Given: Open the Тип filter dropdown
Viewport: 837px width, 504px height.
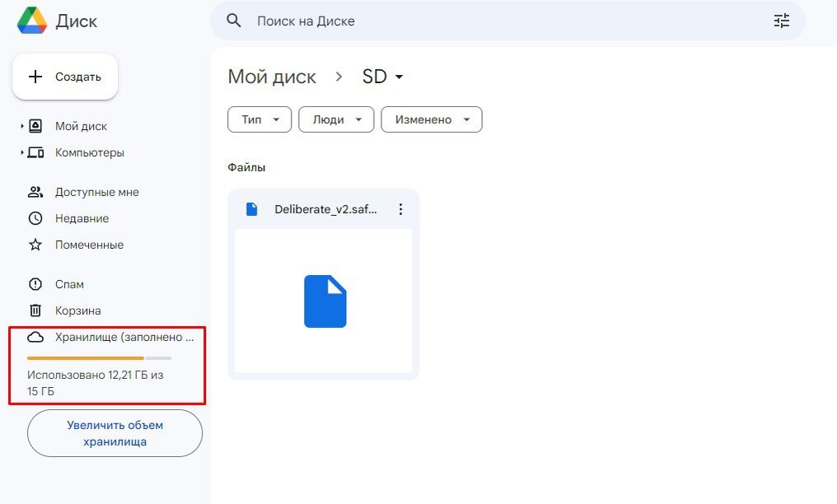Looking at the screenshot, I should (260, 119).
